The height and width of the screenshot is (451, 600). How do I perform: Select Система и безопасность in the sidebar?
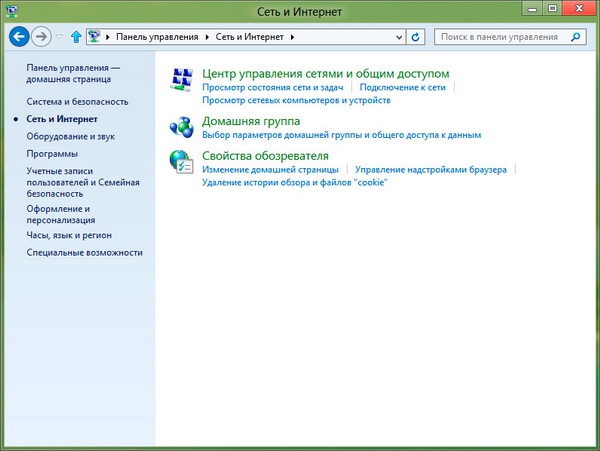pyautogui.click(x=77, y=102)
